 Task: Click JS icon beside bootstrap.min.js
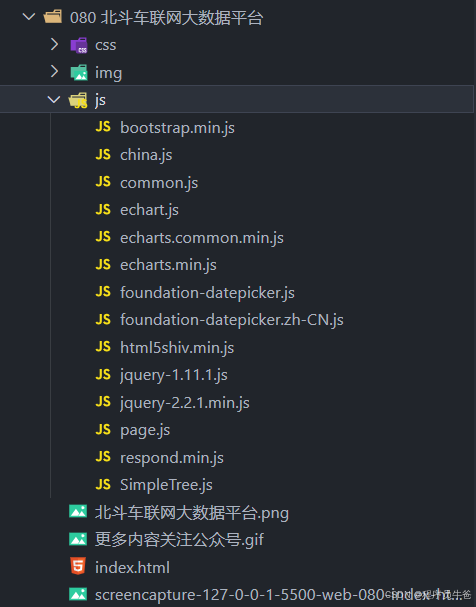click(x=103, y=127)
